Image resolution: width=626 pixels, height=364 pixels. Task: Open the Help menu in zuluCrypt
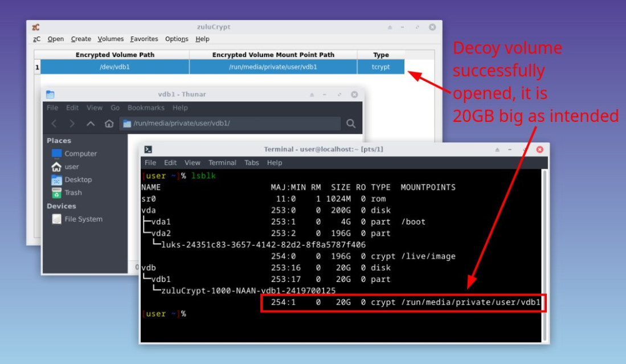(x=202, y=39)
